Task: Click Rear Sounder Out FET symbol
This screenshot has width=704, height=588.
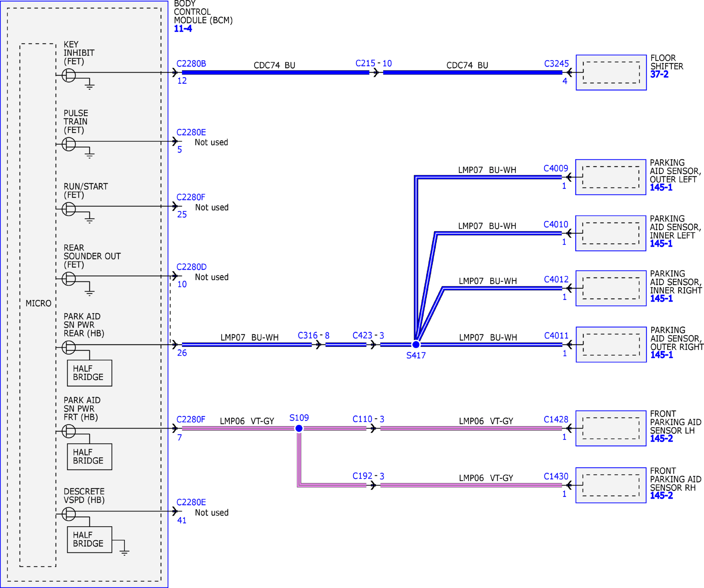Action: point(69,279)
